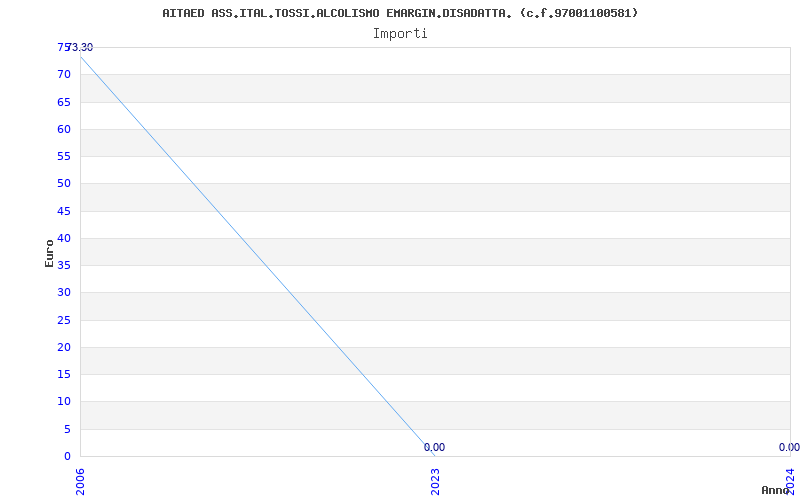The image size is (800, 500).
Task: Click the 40 y-axis tick label
Action: point(64,238)
